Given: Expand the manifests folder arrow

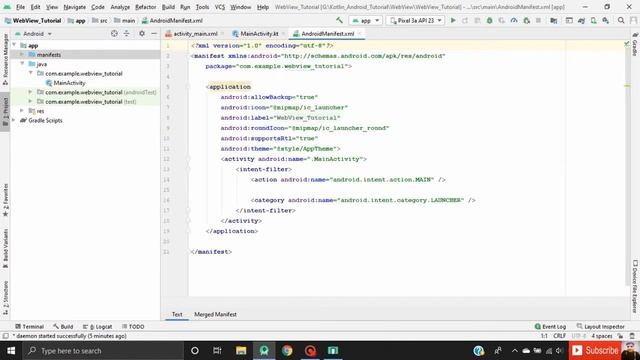Looking at the screenshot, I should (22, 55).
